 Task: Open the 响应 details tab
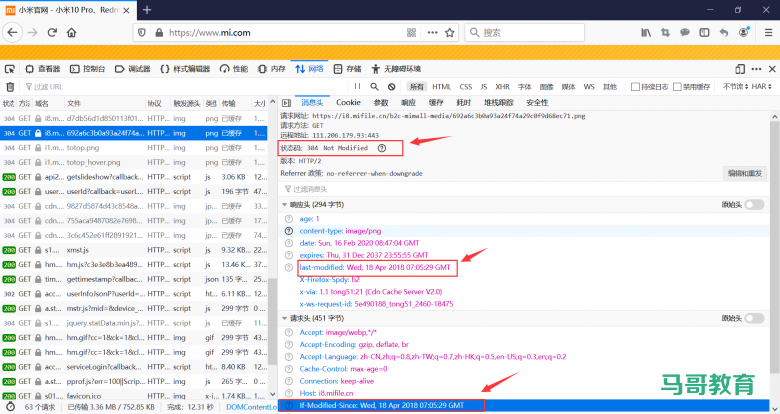[x=408, y=103]
